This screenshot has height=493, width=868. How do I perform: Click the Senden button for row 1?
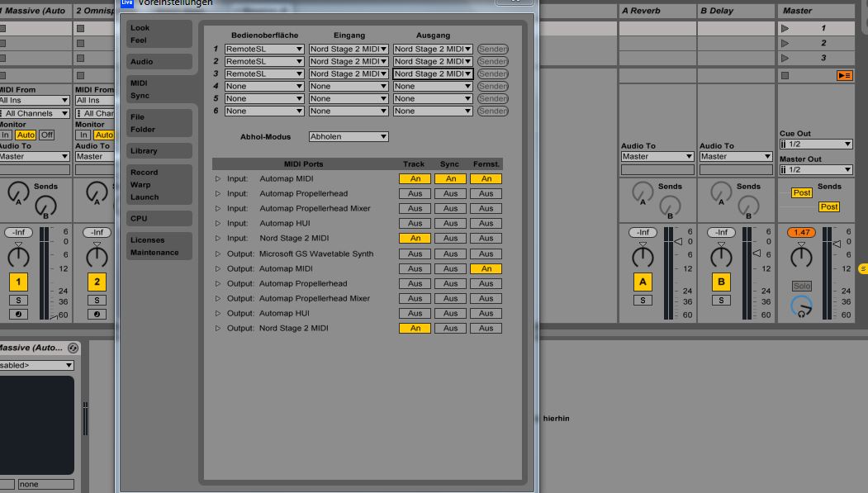[x=493, y=49]
